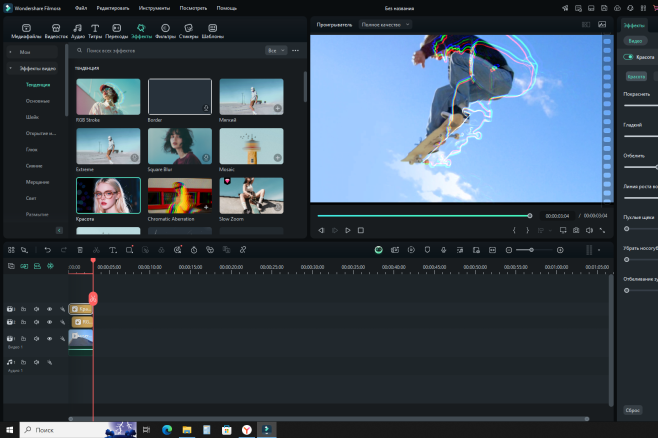Open fullscreen preview with the diagonal arrows icon
This screenshot has height=438, width=658.
tap(602, 230)
